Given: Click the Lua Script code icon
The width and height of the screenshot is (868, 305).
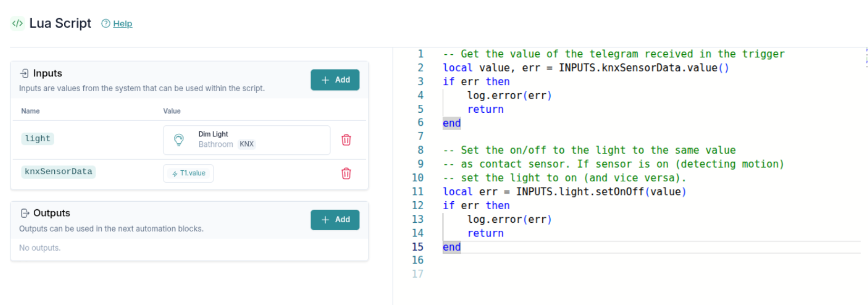Looking at the screenshot, I should pos(17,23).
